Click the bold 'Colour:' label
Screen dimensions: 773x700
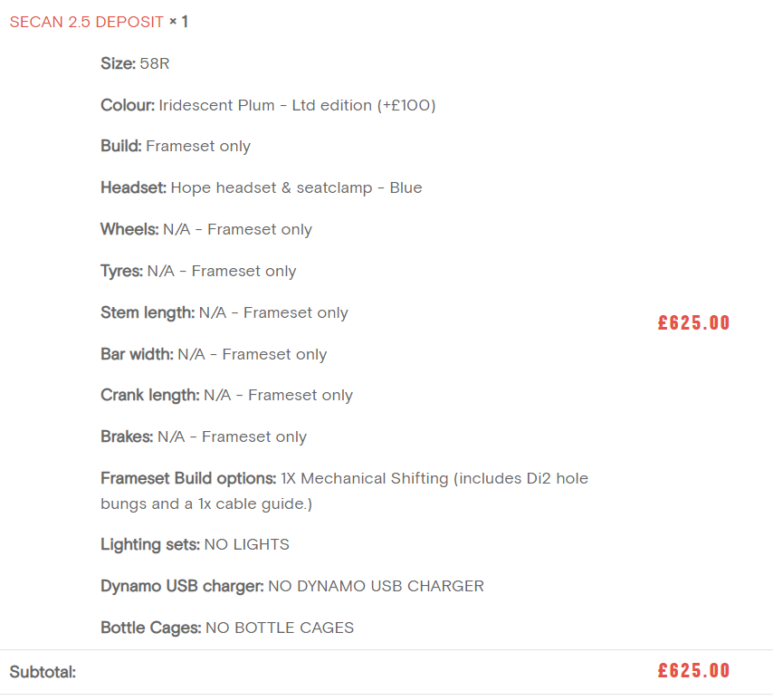click(128, 105)
